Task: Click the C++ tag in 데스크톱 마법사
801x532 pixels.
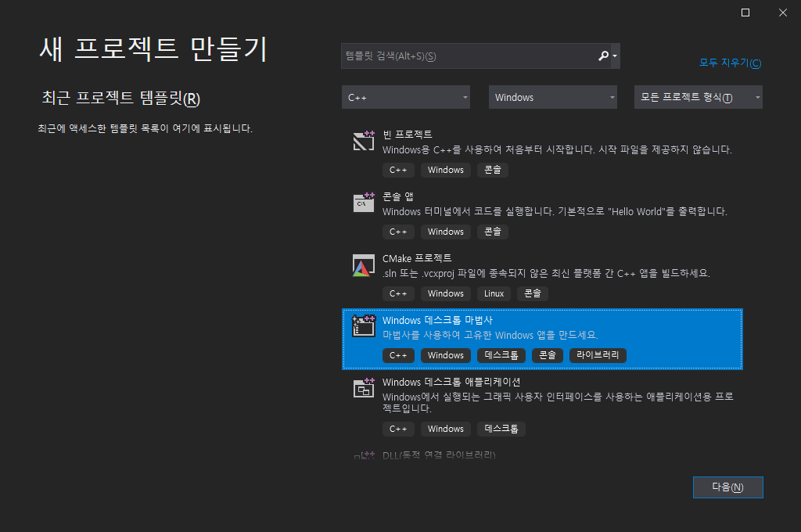Action: 398,355
